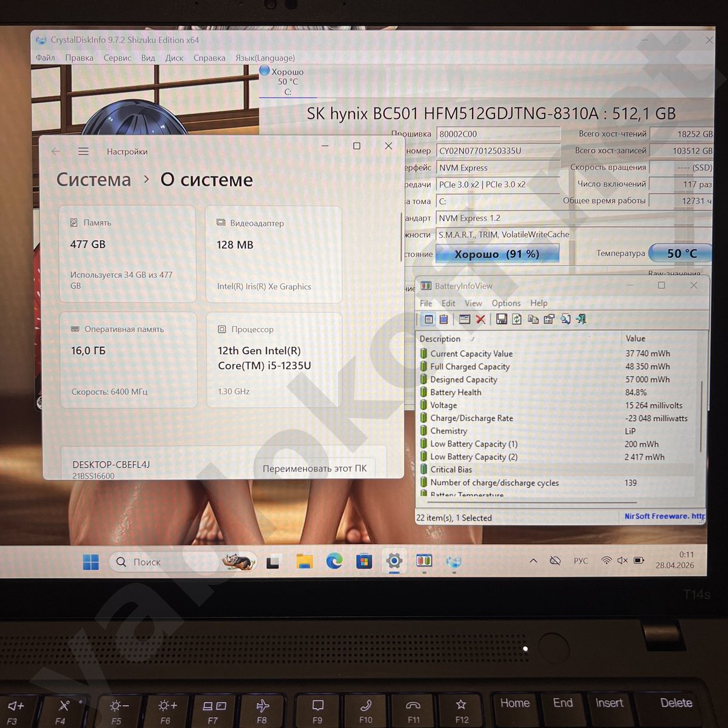Select the C: drive Хорошо 50 °C tab
Image resolution: width=728 pixels, height=728 pixels.
[288, 81]
